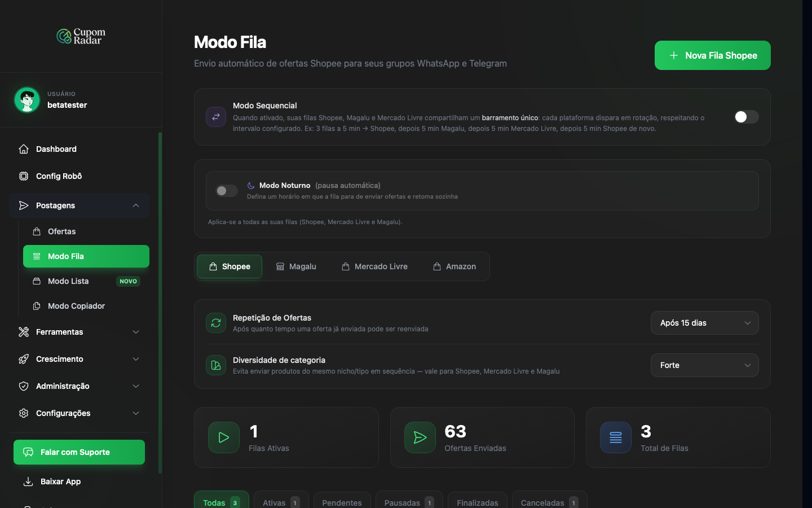Open the Ofertas submenu item
The width and height of the screenshot is (812, 508).
[86, 231]
